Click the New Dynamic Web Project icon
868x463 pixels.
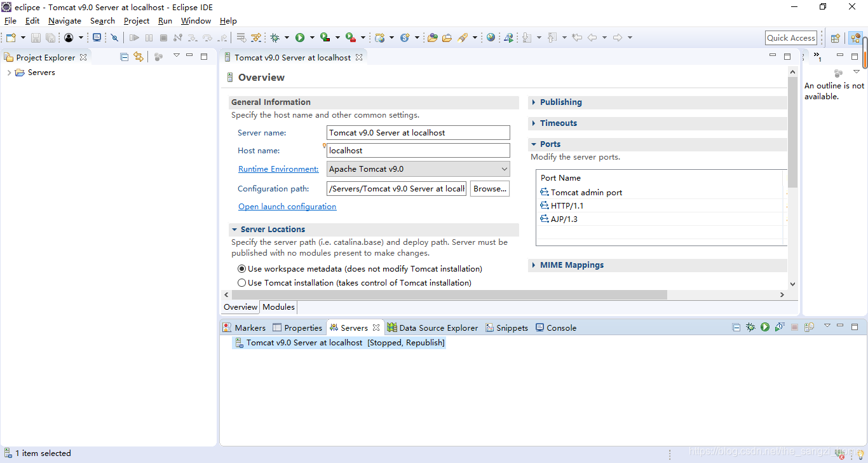[380, 38]
